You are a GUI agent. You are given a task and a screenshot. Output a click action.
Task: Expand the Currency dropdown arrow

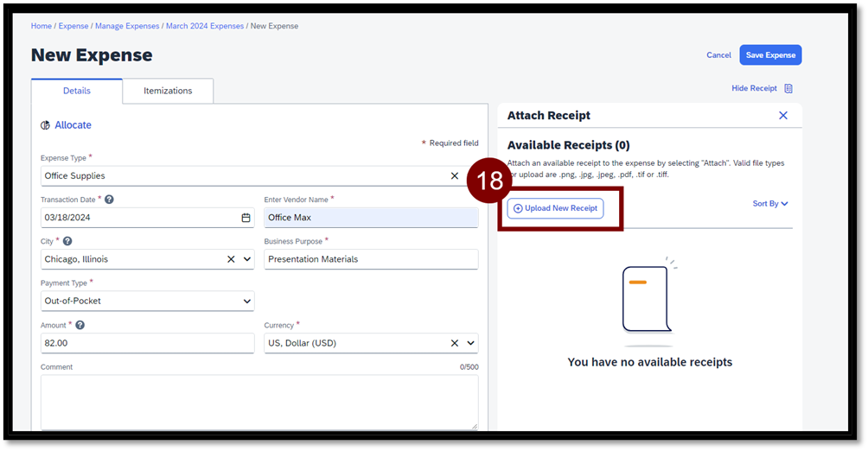tap(471, 343)
